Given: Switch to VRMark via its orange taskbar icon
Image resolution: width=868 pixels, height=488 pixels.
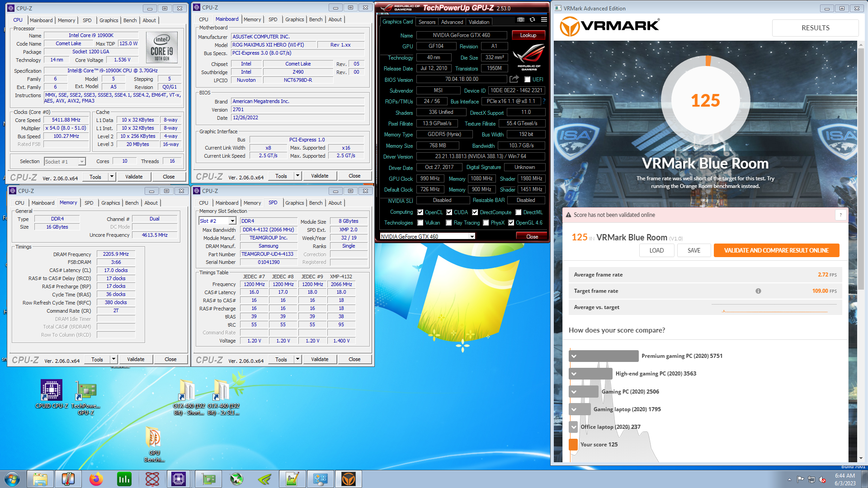Looking at the screenshot, I should click(349, 479).
